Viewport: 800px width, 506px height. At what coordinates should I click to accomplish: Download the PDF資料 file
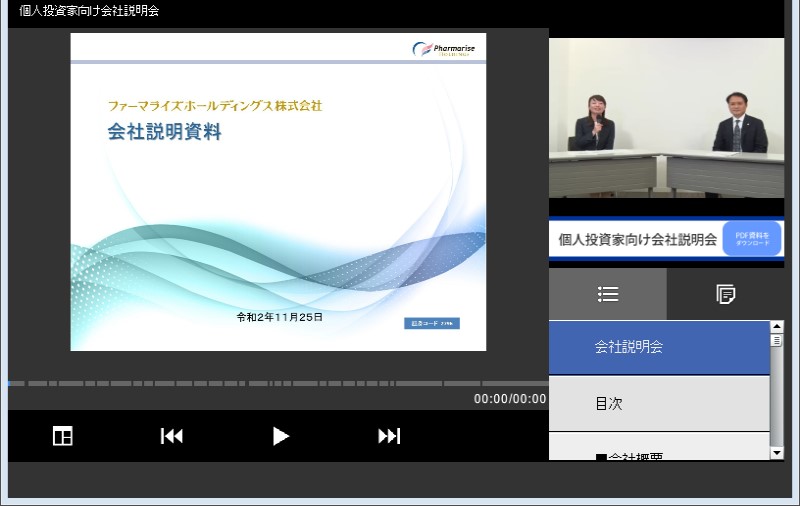click(x=752, y=239)
